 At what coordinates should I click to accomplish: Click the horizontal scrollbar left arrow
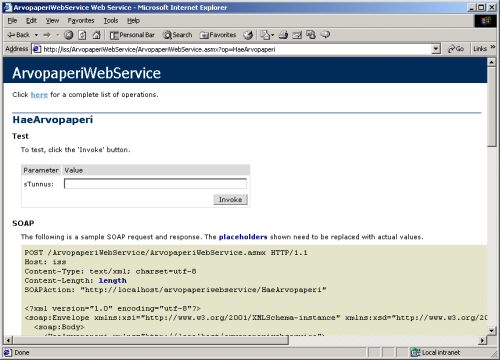[8, 340]
